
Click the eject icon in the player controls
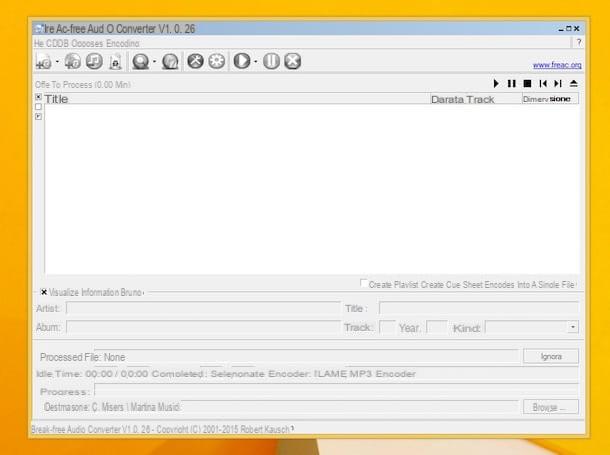pyautogui.click(x=574, y=84)
